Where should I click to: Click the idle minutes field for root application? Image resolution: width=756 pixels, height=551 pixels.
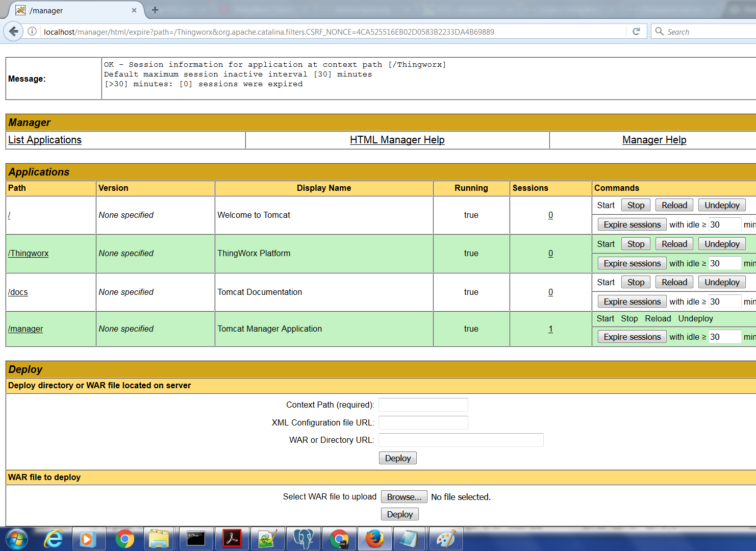coord(724,224)
